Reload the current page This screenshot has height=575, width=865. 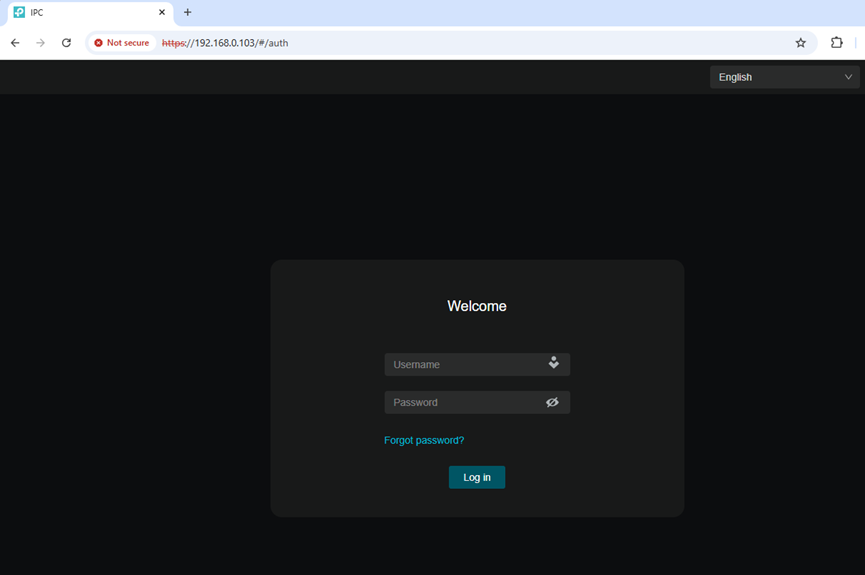[x=66, y=42]
